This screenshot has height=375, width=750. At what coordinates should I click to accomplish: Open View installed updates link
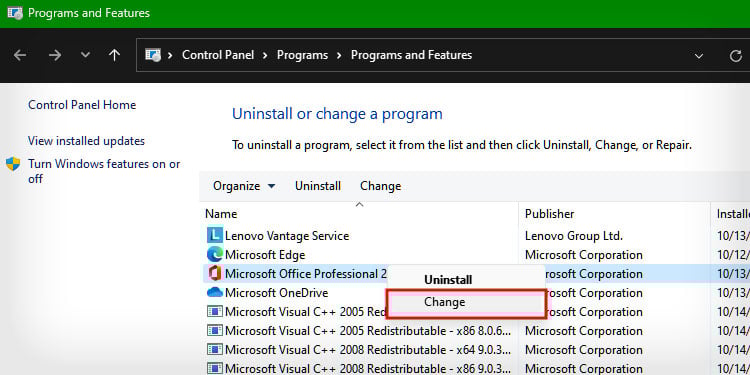(86, 141)
